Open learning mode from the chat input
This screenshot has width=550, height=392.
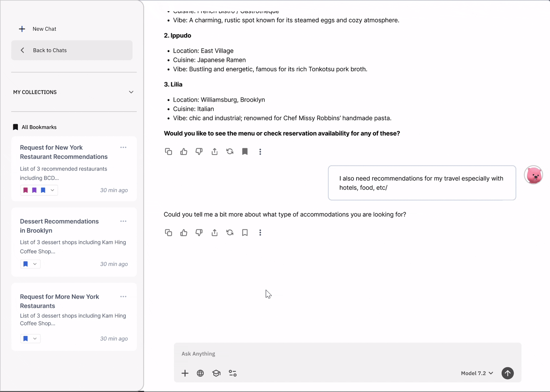[216, 373]
